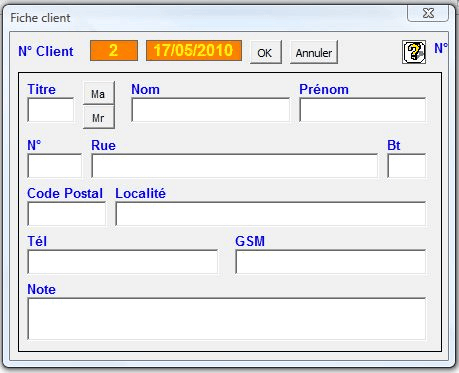Click the 'N° Client' label
Image resolution: width=459 pixels, height=373 pixels.
pyautogui.click(x=46, y=51)
